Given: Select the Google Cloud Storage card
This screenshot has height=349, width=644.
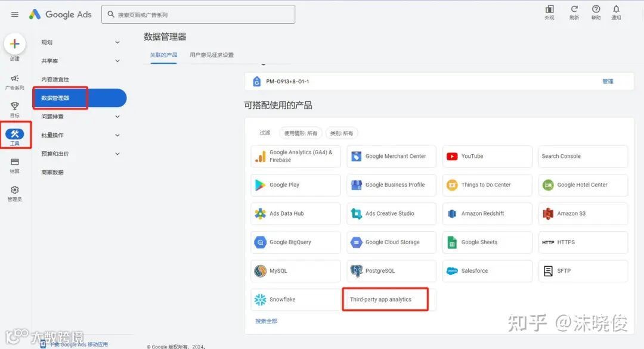Looking at the screenshot, I should point(391,242).
